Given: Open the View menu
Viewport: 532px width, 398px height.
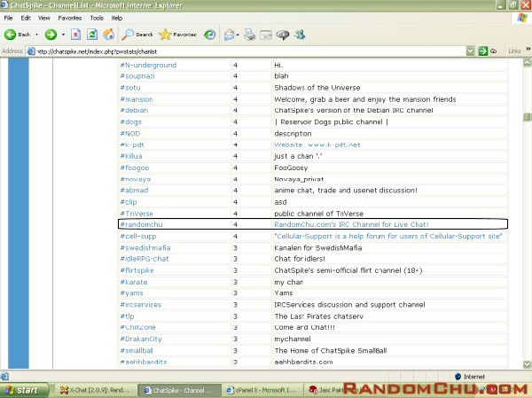Looking at the screenshot, I should pos(43,18).
